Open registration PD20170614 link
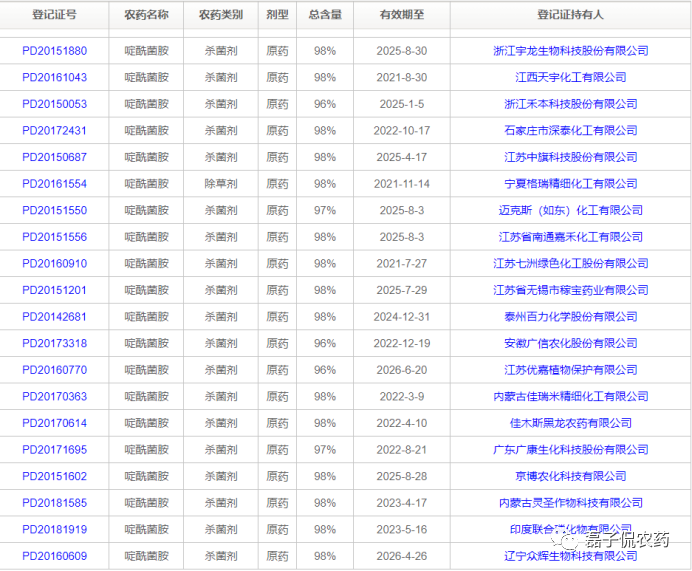This screenshot has height=571, width=692. pos(54,423)
